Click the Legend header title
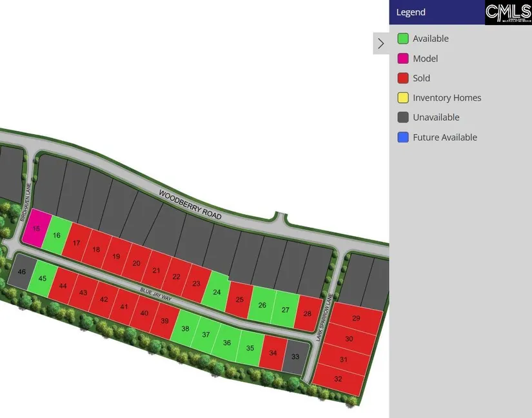 tap(411, 12)
